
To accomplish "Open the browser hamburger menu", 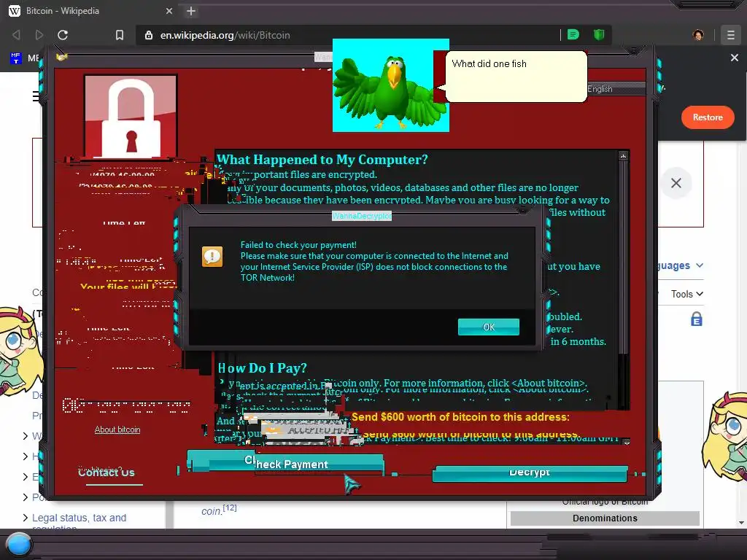I will click(x=730, y=35).
